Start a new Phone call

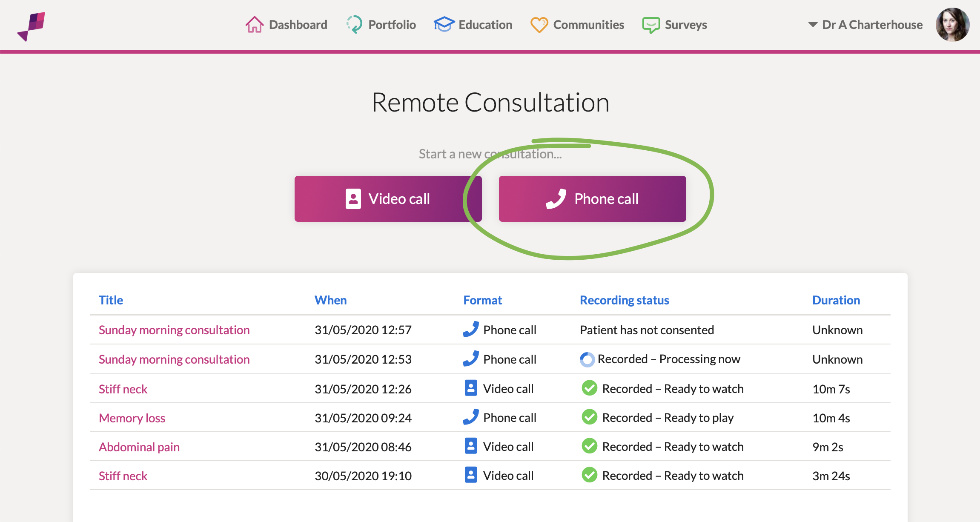(592, 199)
